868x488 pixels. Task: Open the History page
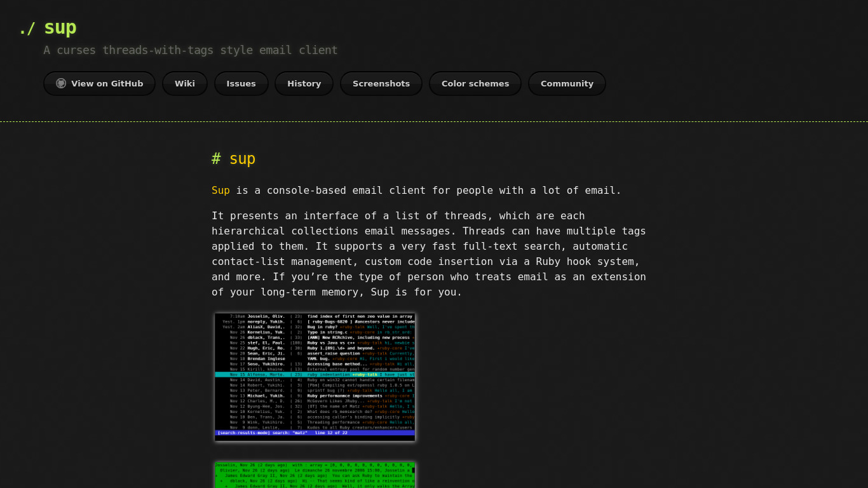tap(304, 83)
